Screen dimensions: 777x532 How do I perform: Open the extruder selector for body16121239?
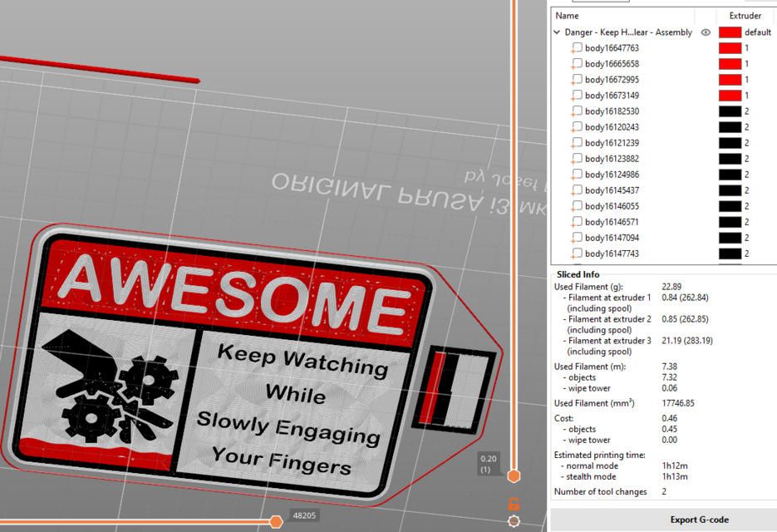tap(729, 142)
